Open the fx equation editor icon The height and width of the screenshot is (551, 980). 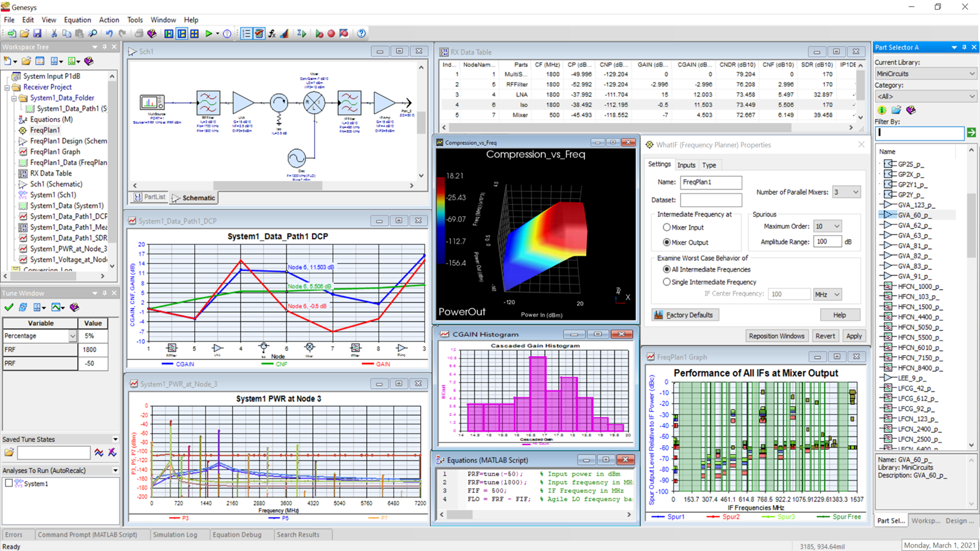[272, 34]
